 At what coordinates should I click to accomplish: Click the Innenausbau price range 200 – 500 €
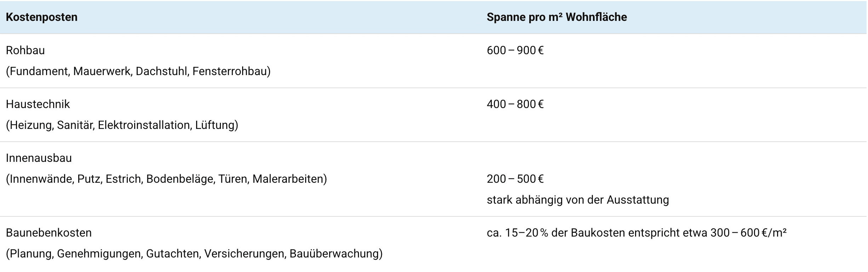click(x=515, y=179)
